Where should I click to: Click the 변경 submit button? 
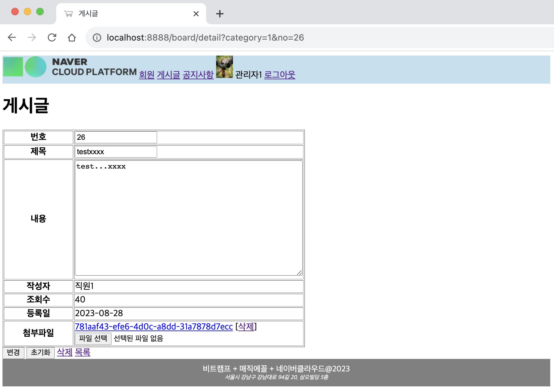coord(13,353)
